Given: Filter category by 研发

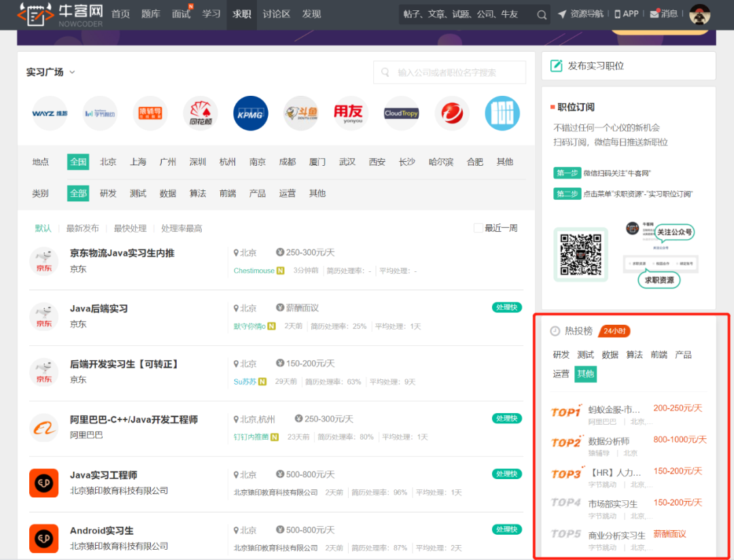Looking at the screenshot, I should click(x=108, y=194).
